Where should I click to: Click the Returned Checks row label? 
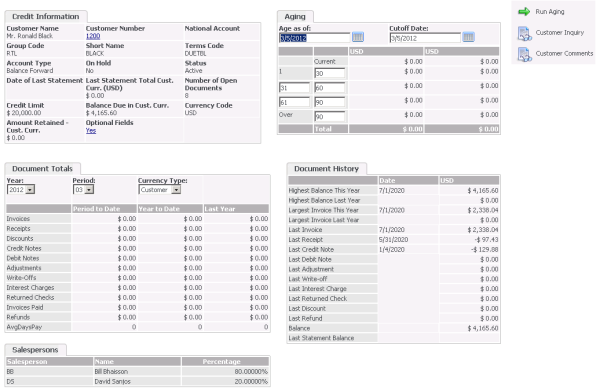(30, 298)
